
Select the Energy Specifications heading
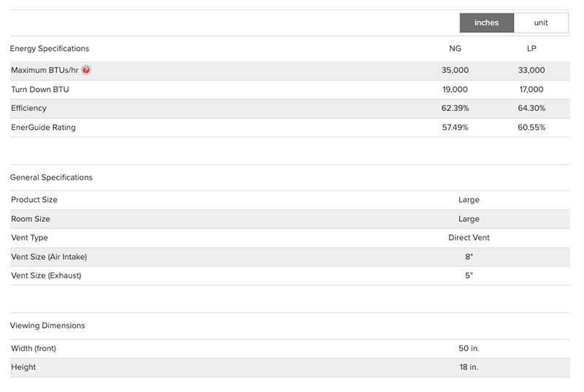pyautogui.click(x=50, y=49)
